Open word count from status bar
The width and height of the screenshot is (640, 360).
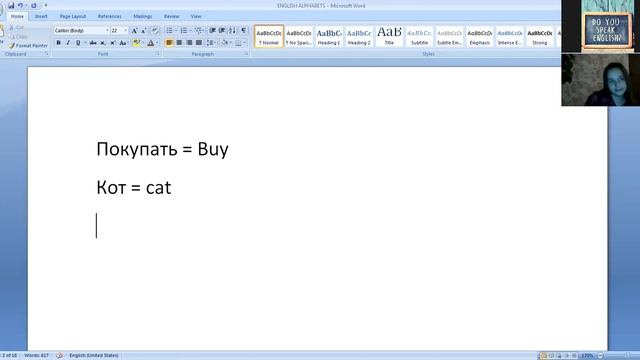point(36,356)
